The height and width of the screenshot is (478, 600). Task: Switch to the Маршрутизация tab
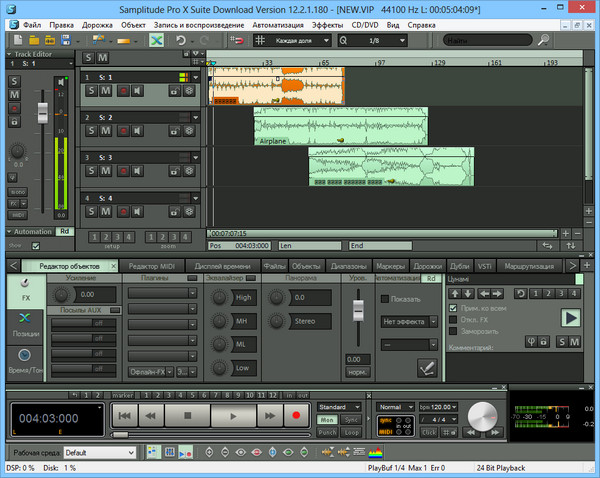[x=529, y=266]
